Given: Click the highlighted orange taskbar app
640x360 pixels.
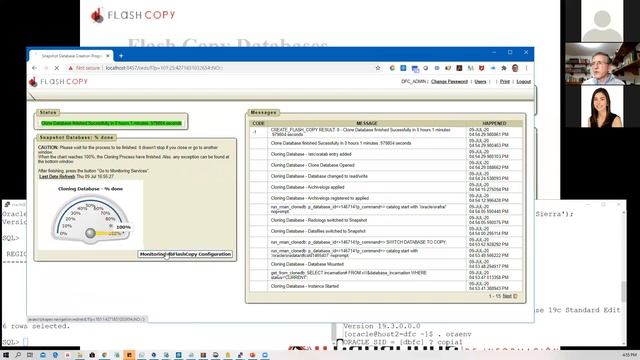Looking at the screenshot, I should pos(129,355).
